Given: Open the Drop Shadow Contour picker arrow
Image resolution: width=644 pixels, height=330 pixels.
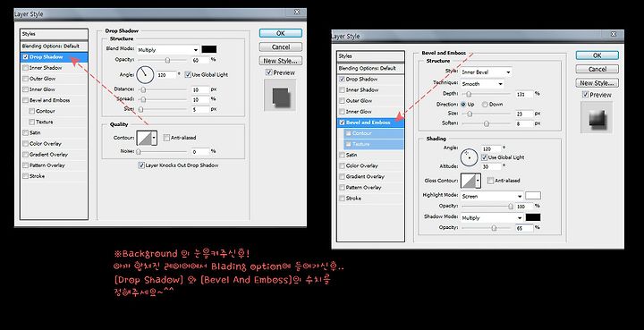Looking at the screenshot, I should (x=155, y=139).
